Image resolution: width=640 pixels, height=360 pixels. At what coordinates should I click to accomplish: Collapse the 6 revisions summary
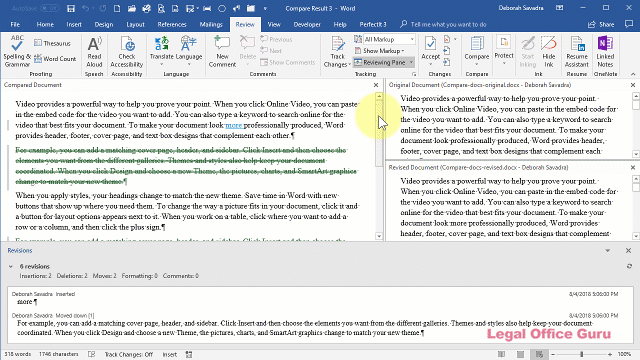tap(11, 267)
